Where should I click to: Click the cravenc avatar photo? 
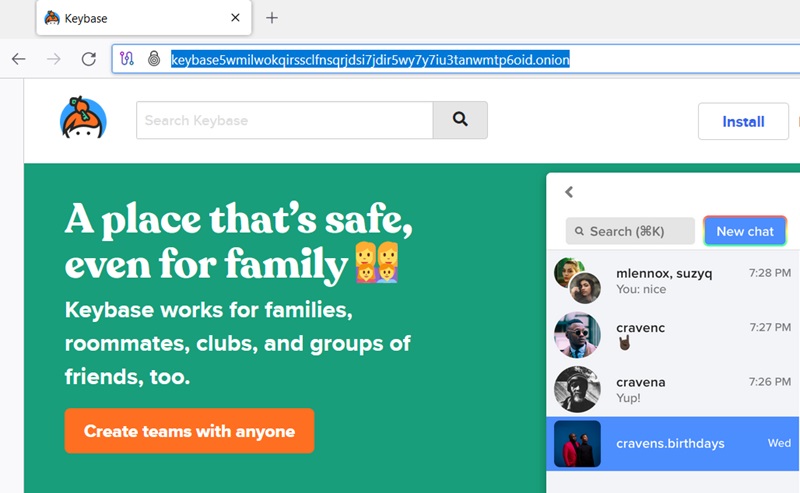[577, 335]
